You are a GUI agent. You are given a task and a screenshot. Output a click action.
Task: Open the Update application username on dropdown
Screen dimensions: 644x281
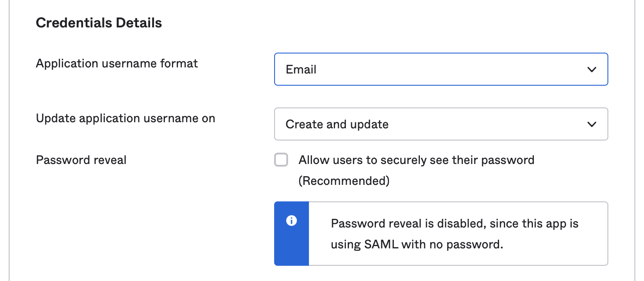pos(441,124)
